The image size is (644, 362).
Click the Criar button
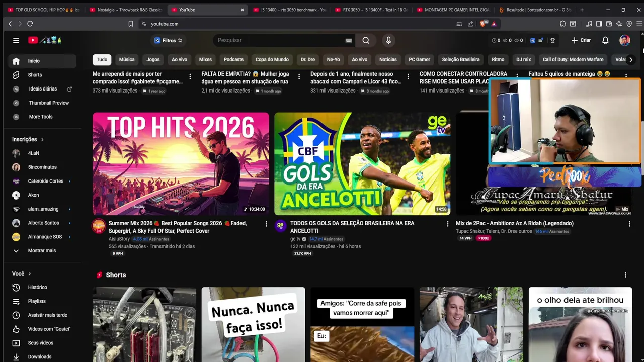581,40
